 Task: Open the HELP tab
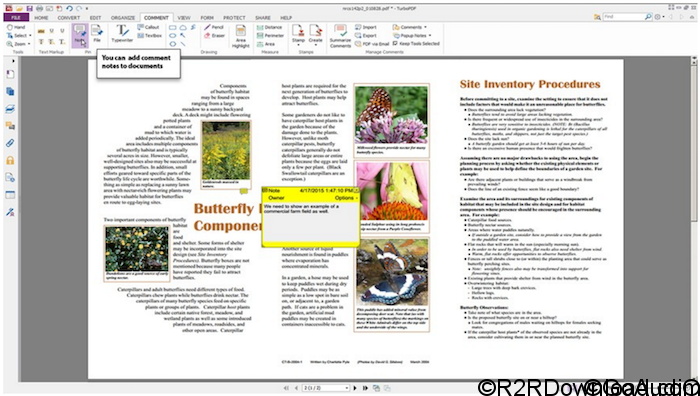(x=286, y=18)
